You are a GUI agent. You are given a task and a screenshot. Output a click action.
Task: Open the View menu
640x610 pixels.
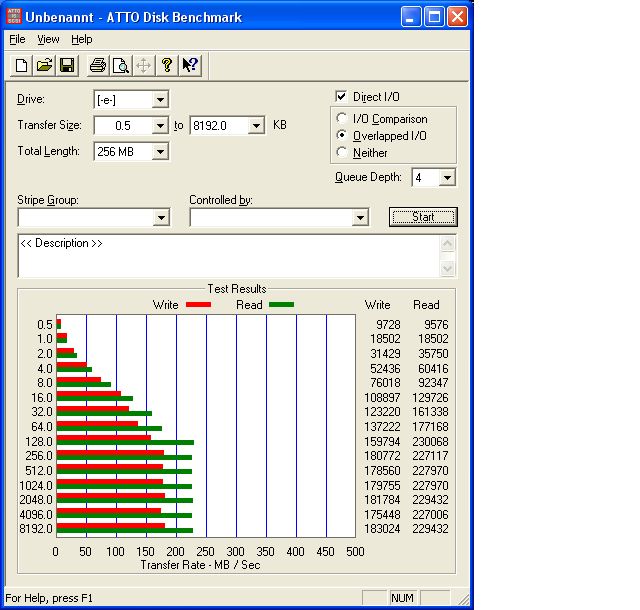pyautogui.click(x=48, y=39)
